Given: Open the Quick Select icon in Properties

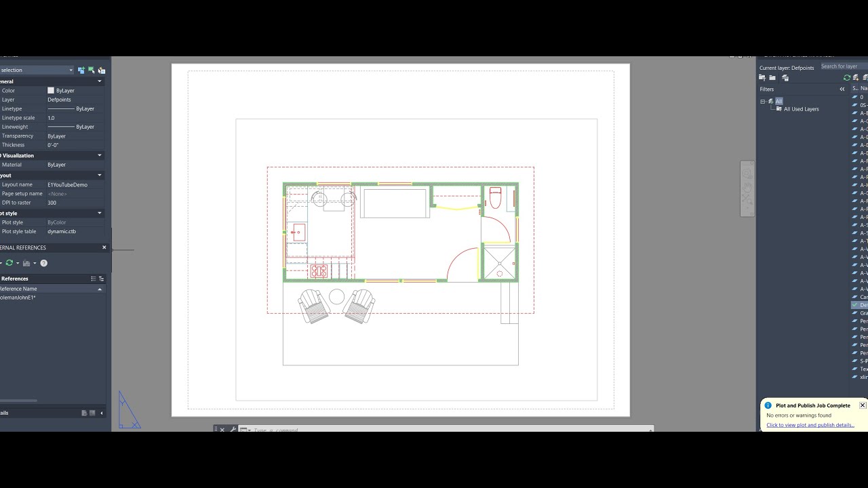Looking at the screenshot, I should [x=102, y=70].
